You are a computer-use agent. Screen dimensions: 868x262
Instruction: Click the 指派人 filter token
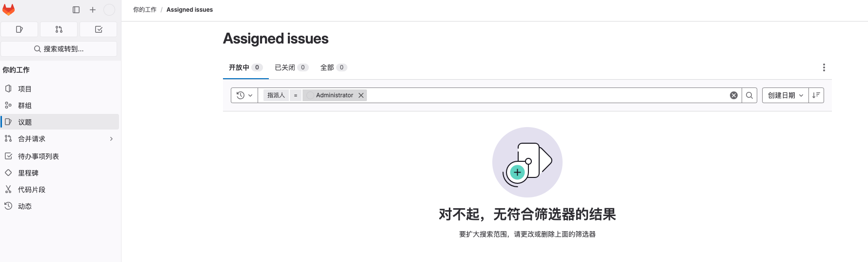276,95
